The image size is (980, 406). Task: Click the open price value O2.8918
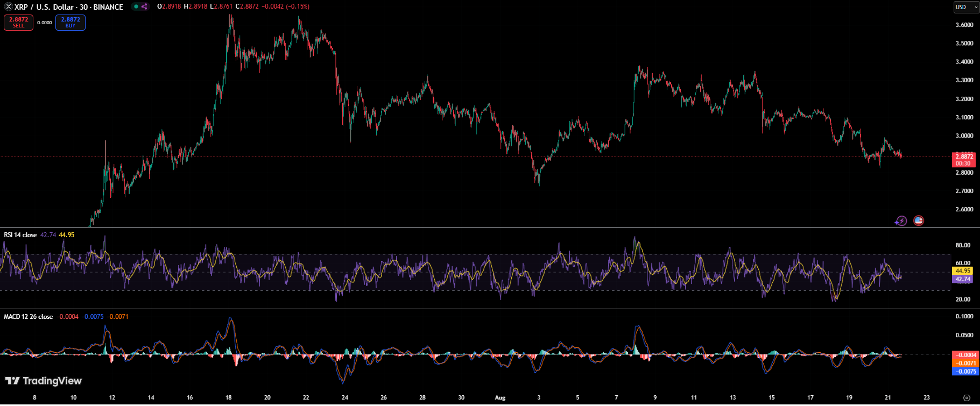point(169,6)
